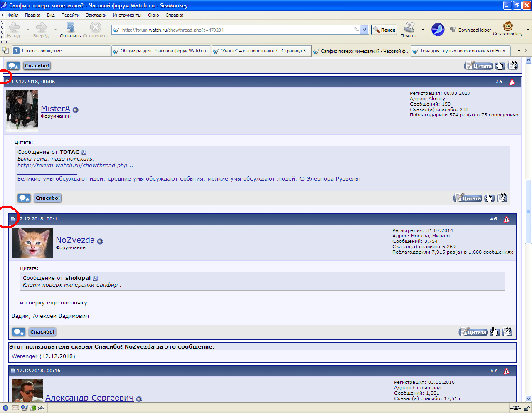Expand the URL bar history dropdown
532x413 pixels.
click(x=365, y=30)
